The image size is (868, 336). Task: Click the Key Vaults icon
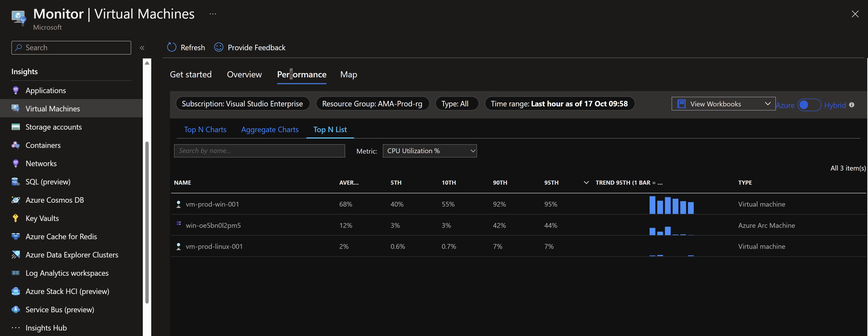pyautogui.click(x=16, y=218)
